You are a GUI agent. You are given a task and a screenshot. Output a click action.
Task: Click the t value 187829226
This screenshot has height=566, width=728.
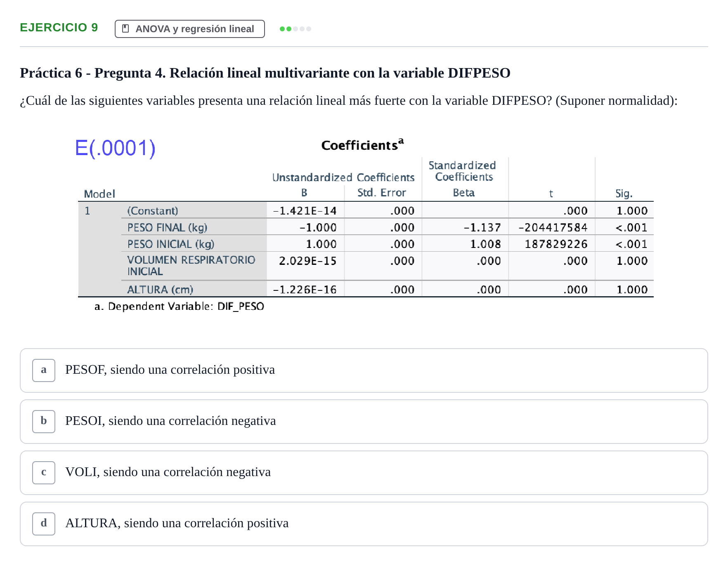(556, 244)
